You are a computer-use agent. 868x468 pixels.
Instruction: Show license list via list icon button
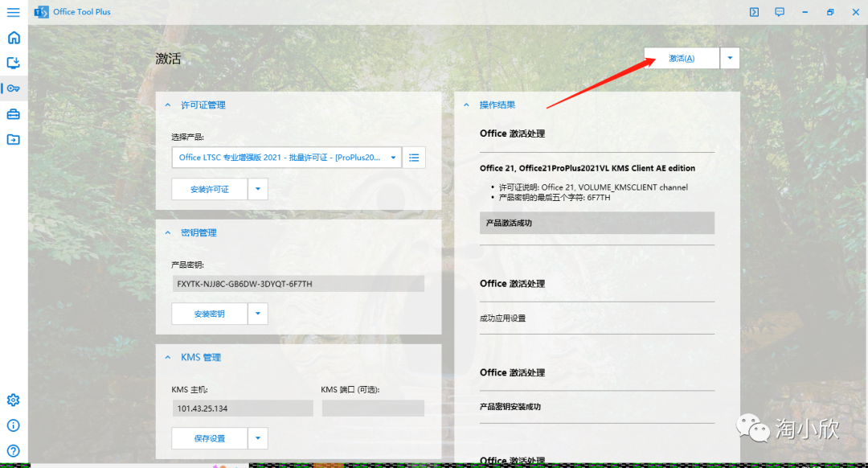(x=414, y=158)
